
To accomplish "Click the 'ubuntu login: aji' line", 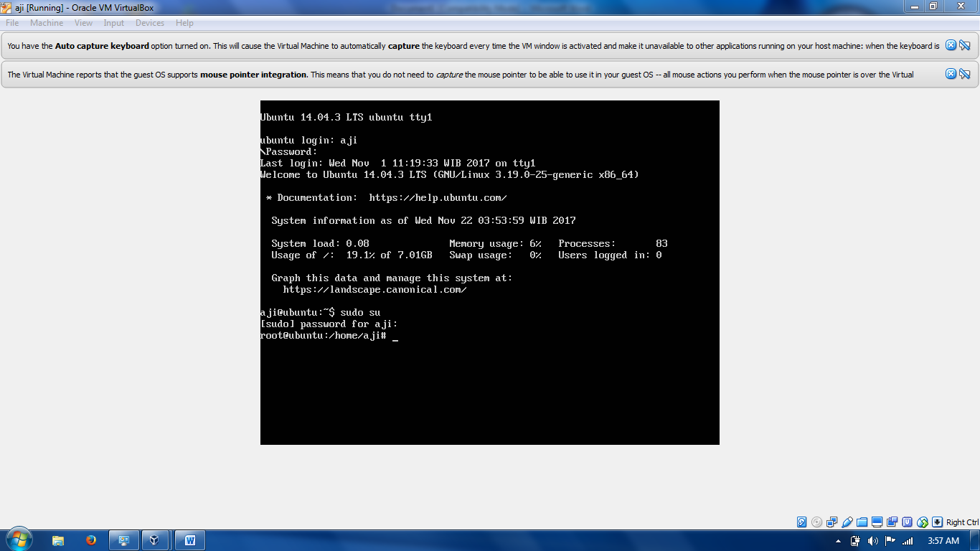I will [308, 140].
